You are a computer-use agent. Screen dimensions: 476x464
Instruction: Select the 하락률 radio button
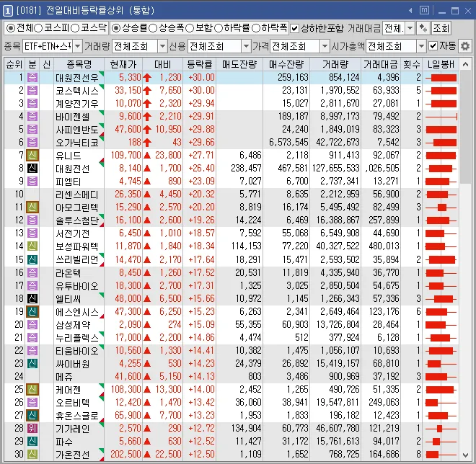click(x=219, y=28)
